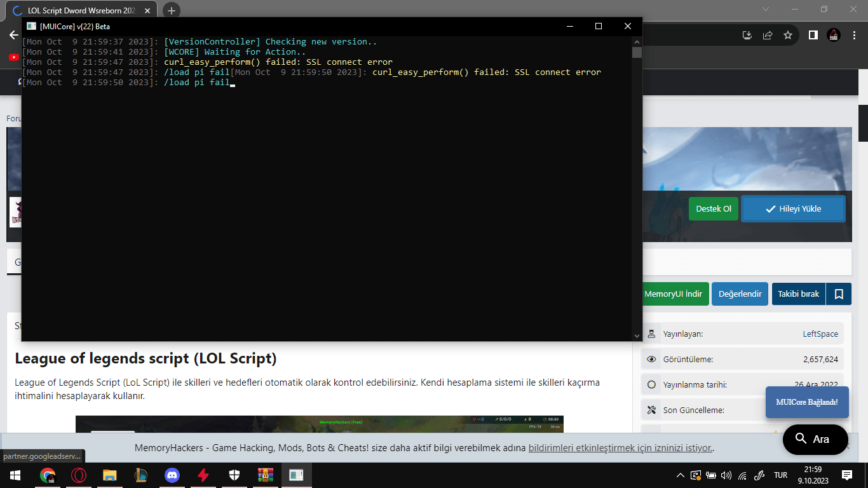Open the volume control in system tray
Image resolution: width=868 pixels, height=488 pixels.
(x=726, y=475)
